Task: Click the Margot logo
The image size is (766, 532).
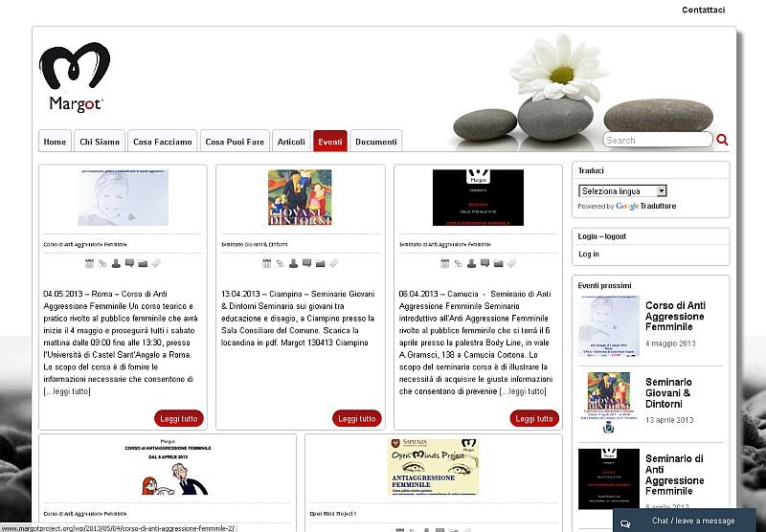Action: pos(74,77)
